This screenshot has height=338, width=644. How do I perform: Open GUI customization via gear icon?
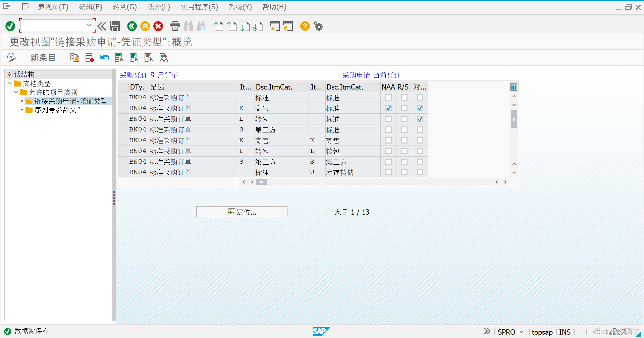click(318, 26)
